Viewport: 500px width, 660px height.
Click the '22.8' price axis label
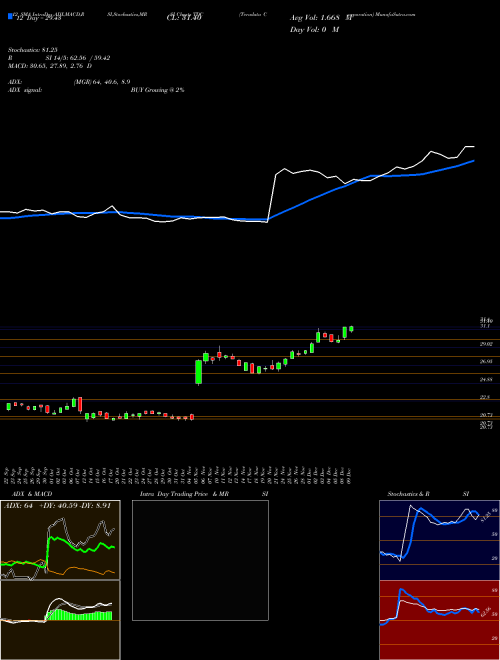point(485,397)
